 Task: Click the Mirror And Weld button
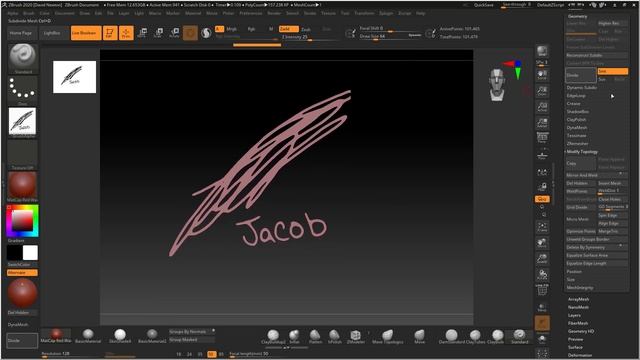click(596, 175)
